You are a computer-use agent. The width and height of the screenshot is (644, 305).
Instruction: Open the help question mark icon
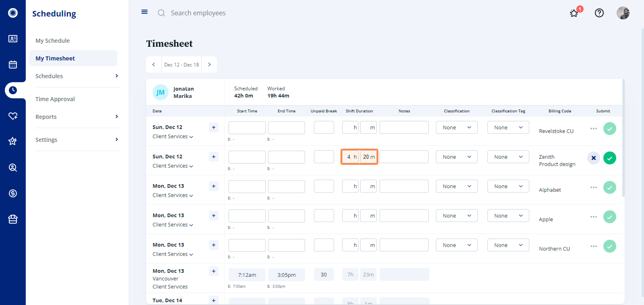coord(599,13)
